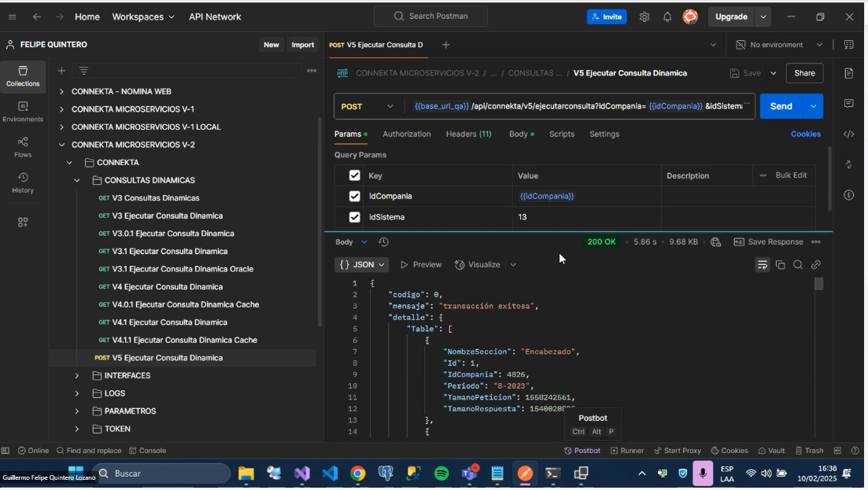Open Postman settings gear icon
Screen dimensions: 868x490
645,17
